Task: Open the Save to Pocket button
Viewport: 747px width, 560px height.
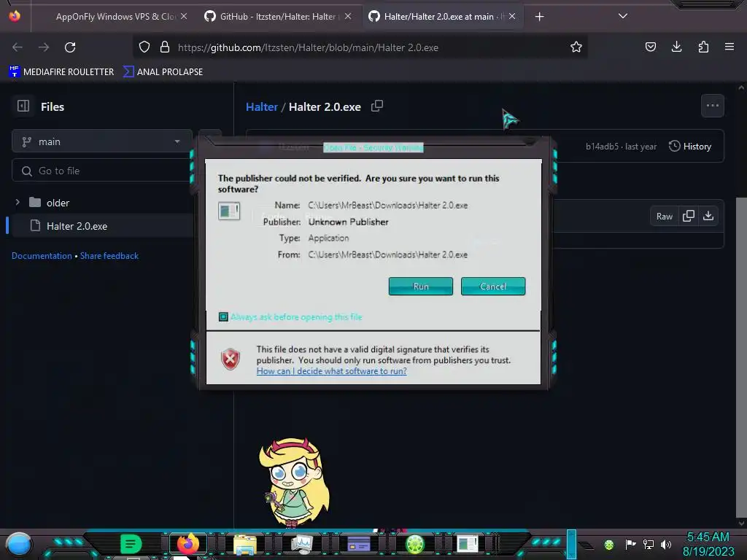Action: [x=650, y=47]
